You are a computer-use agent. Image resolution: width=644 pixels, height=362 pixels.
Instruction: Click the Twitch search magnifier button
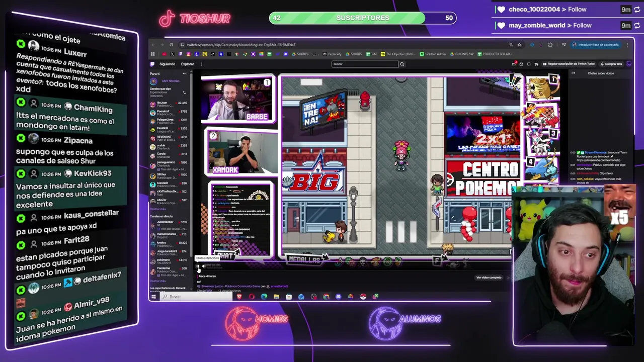click(x=402, y=64)
